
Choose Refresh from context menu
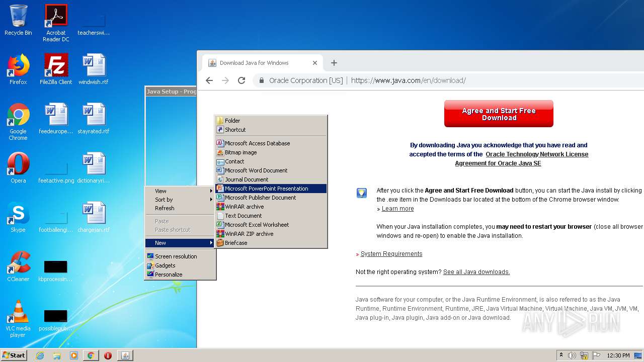(x=180, y=208)
